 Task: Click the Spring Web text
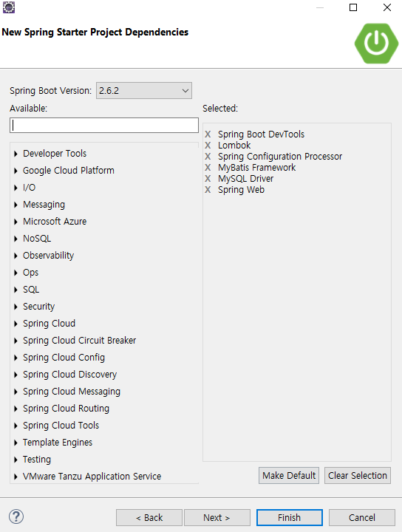pos(241,190)
